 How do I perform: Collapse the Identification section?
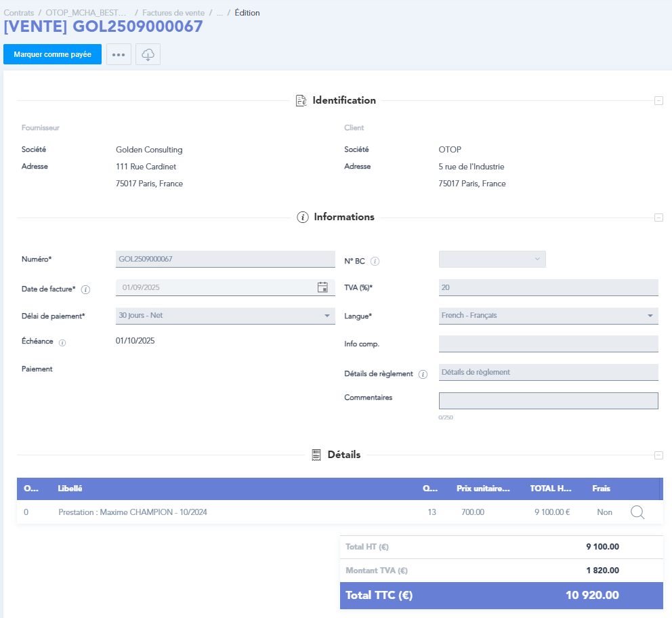click(x=658, y=101)
